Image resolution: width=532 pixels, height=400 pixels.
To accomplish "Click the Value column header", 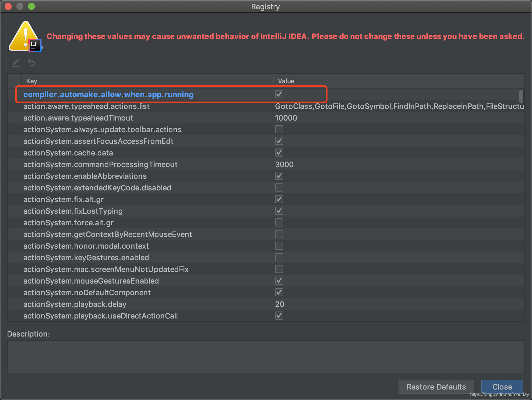I will click(x=399, y=81).
